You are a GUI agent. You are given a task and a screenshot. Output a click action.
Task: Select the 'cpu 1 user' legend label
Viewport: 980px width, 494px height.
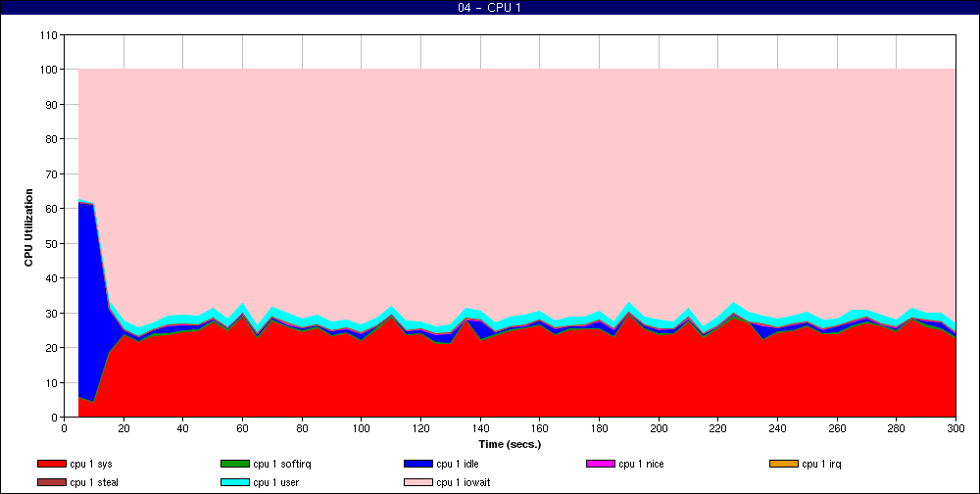(276, 483)
